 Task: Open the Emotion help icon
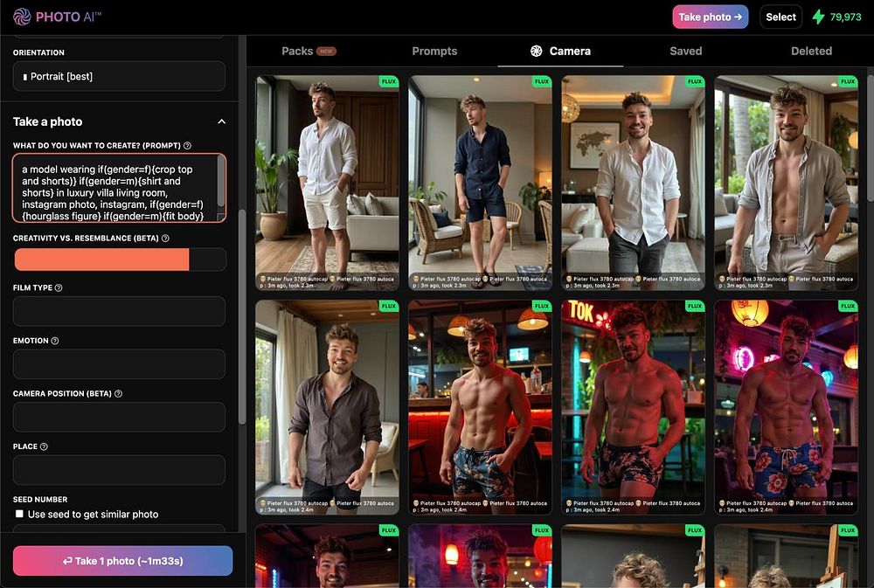tap(54, 341)
